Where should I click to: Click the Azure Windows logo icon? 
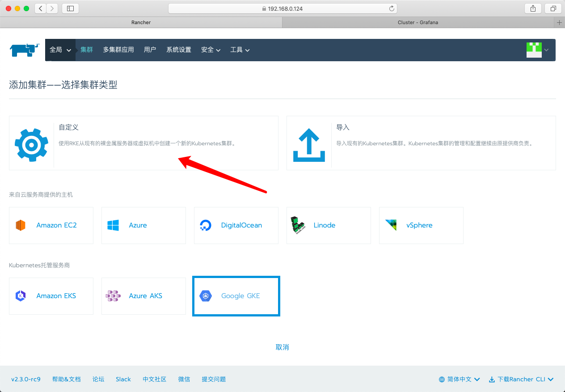(x=113, y=225)
